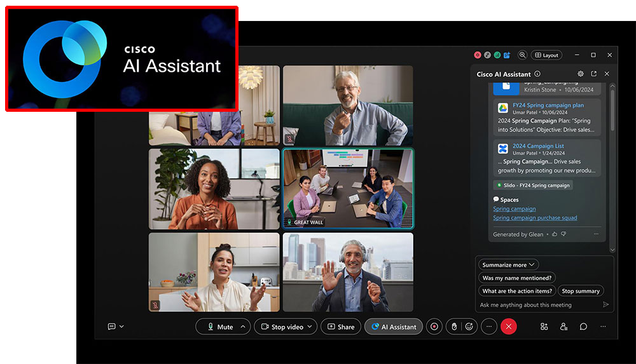Open the more options ellipsis in toolbar

click(x=488, y=327)
